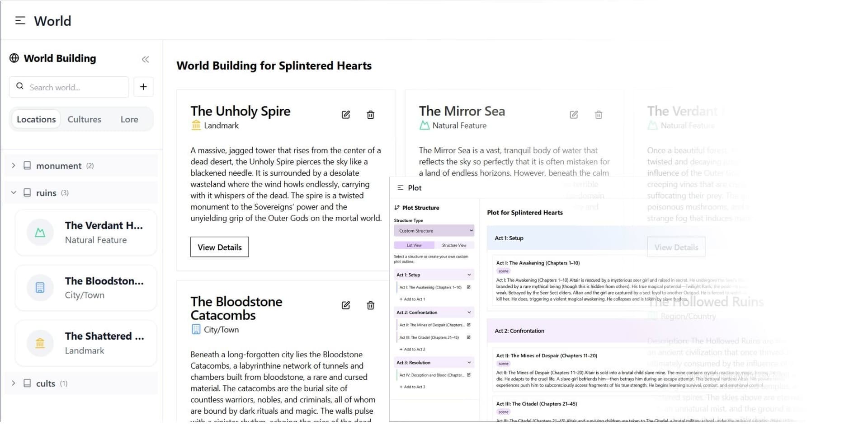Expand the monument folder
Viewport: 868px width, 425px height.
[x=14, y=166]
